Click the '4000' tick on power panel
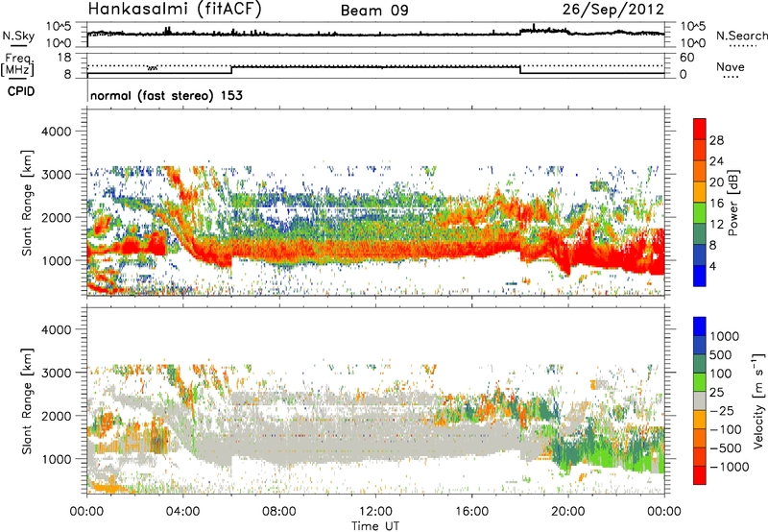This screenshot has width=768, height=532. 57,132
